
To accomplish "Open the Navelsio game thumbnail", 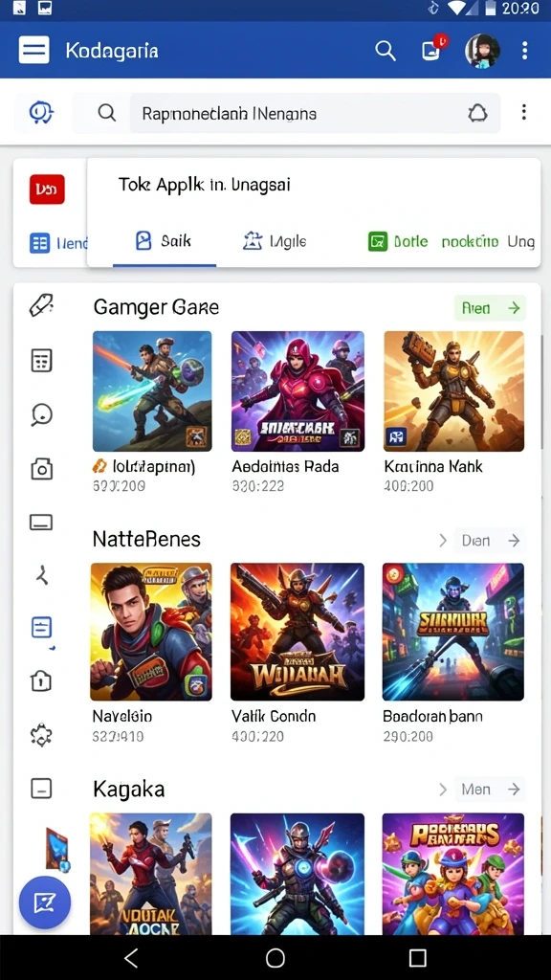I will click(150, 632).
